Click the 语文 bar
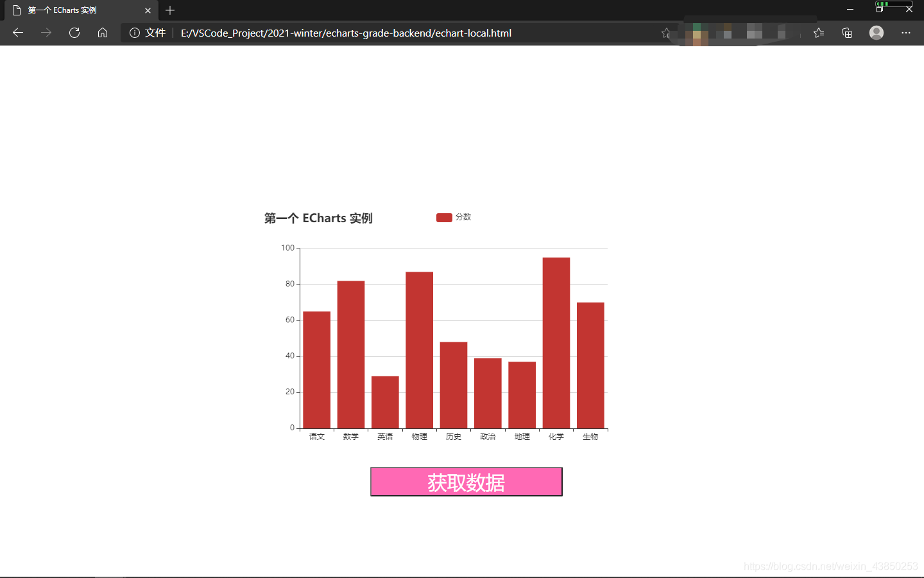The width and height of the screenshot is (924, 578). tap(317, 370)
